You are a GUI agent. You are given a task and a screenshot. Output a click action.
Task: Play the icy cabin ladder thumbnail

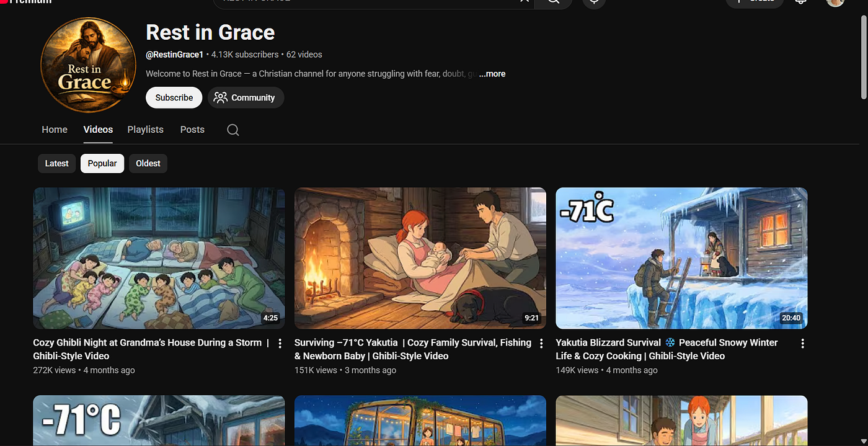coord(681,258)
